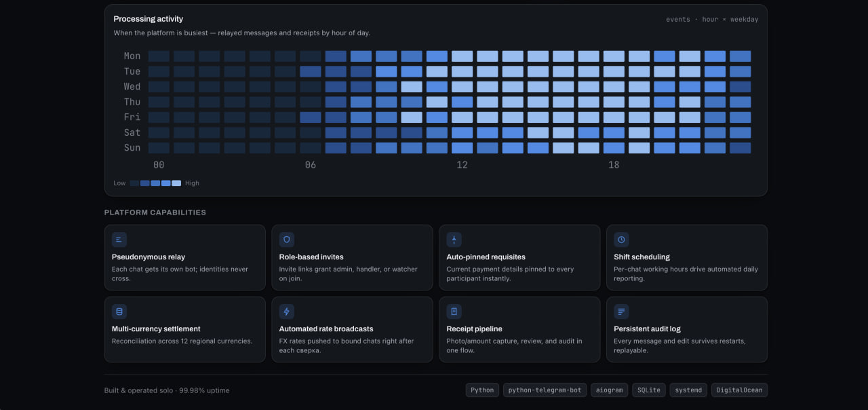Click the "06" hour axis label
This screenshot has height=410, width=868.
click(x=311, y=165)
